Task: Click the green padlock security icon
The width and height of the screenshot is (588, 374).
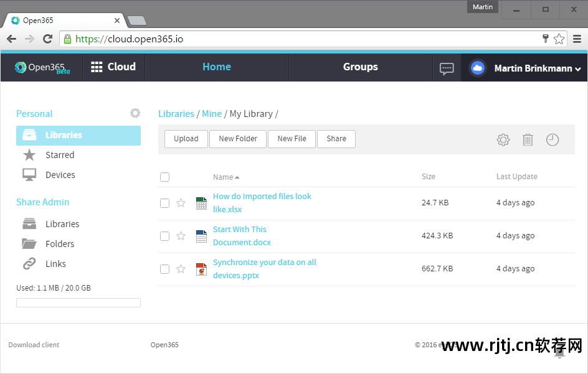Action: coord(67,39)
